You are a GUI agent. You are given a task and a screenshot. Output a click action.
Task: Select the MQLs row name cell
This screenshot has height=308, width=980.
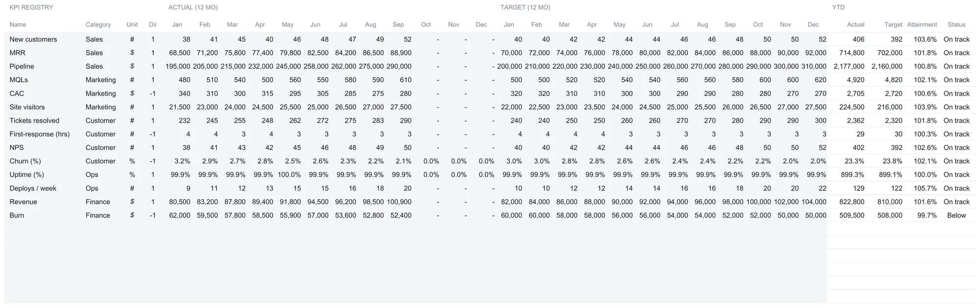(x=19, y=80)
